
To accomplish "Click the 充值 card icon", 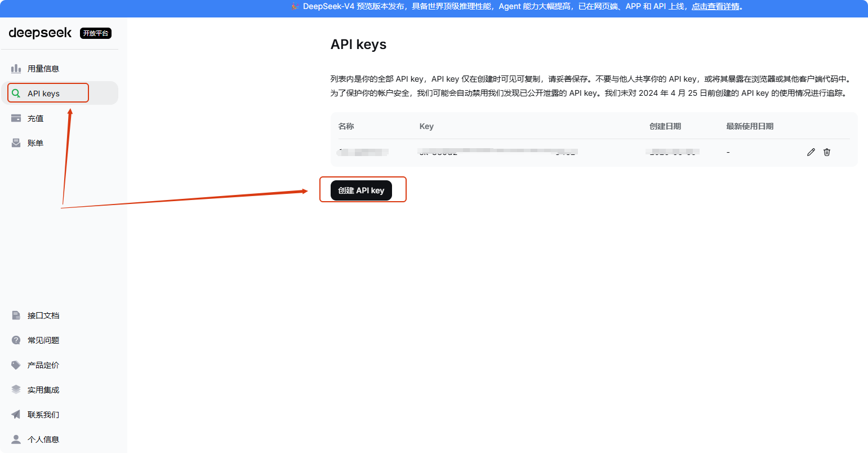I will (16, 118).
